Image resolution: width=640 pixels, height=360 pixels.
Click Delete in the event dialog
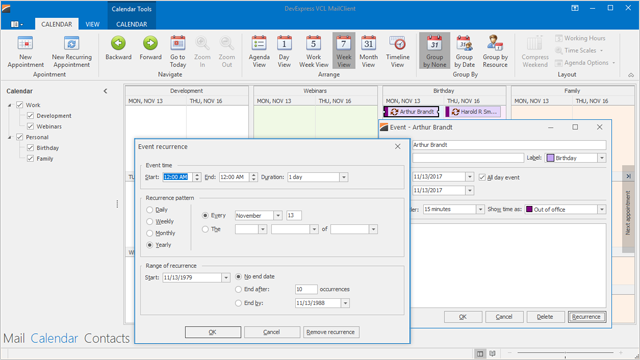[545, 317]
